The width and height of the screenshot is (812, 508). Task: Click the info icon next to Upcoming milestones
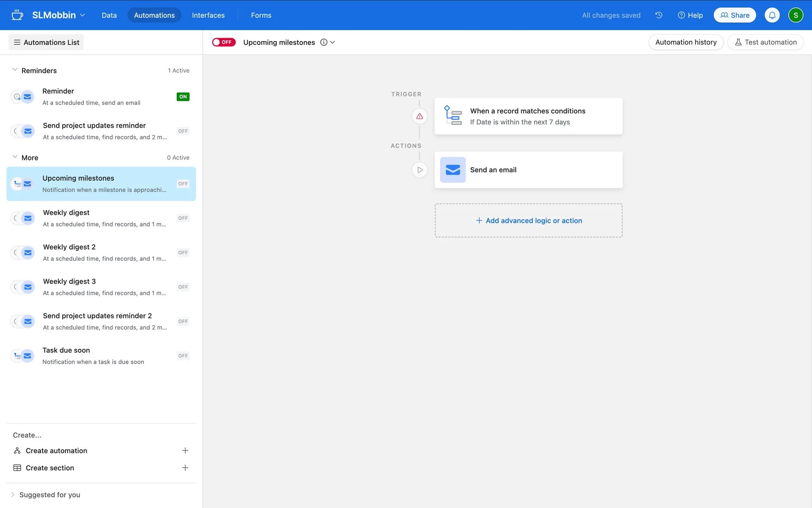tap(324, 42)
